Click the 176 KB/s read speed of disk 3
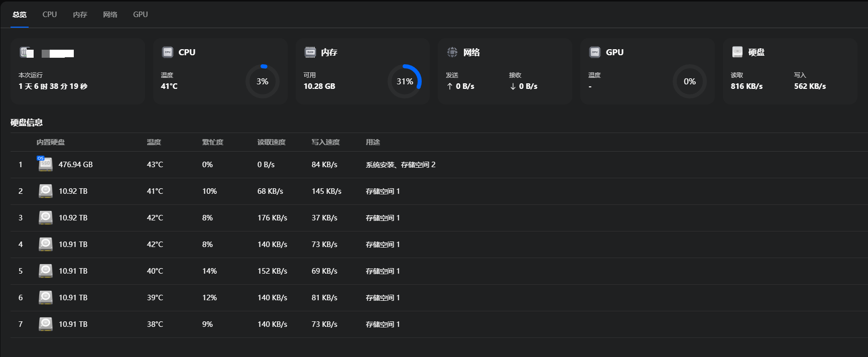 point(273,218)
